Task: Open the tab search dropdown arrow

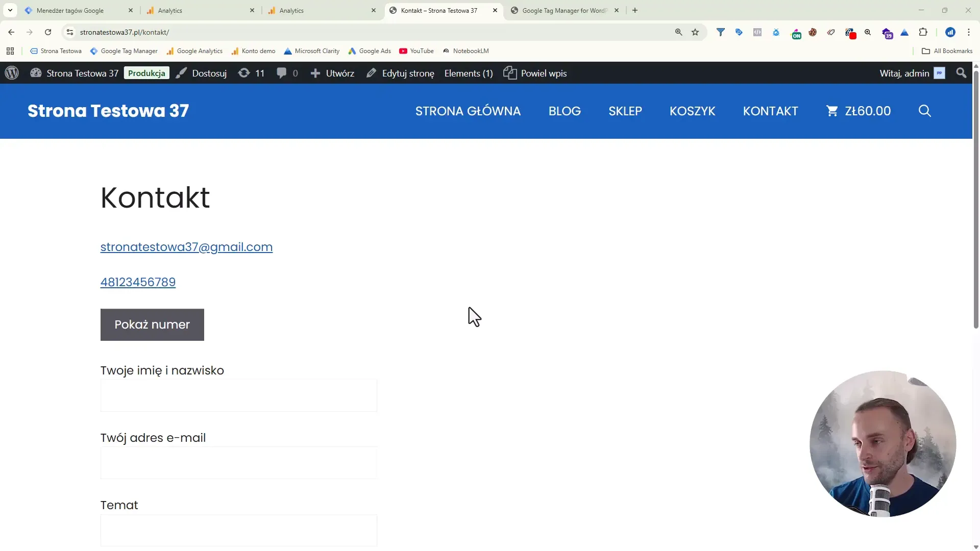Action: pyautogui.click(x=10, y=10)
